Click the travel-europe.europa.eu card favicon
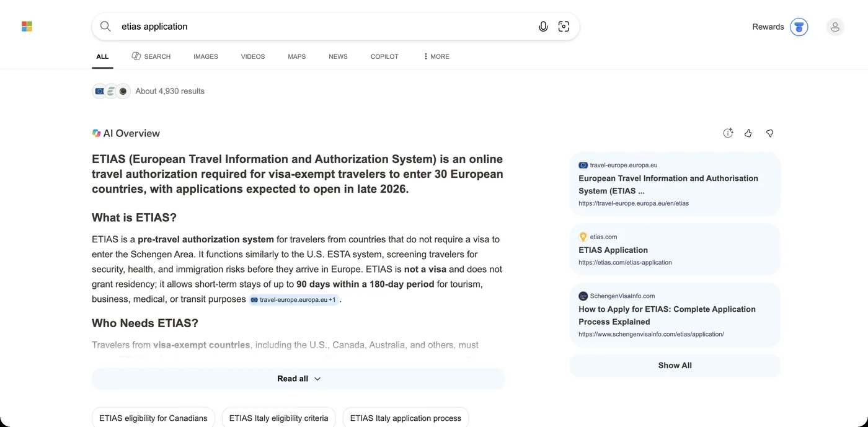The image size is (868, 427). click(583, 165)
